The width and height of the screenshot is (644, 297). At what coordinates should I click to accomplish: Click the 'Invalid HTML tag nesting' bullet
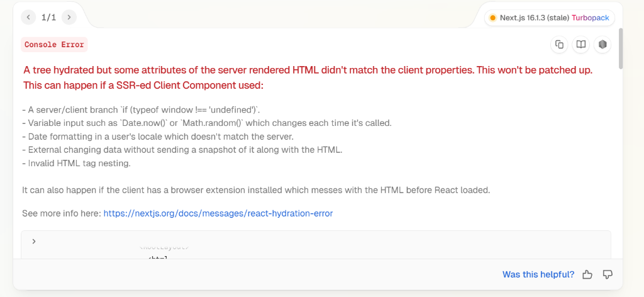coord(75,164)
